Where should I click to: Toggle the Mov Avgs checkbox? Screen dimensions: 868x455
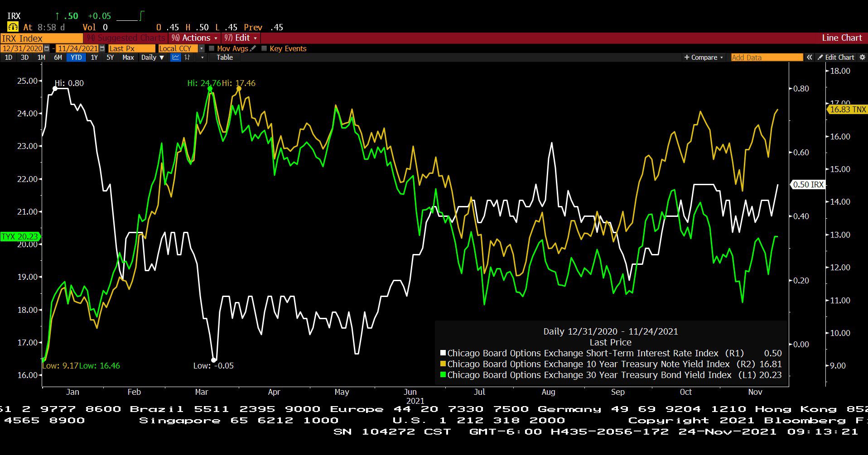pos(212,48)
